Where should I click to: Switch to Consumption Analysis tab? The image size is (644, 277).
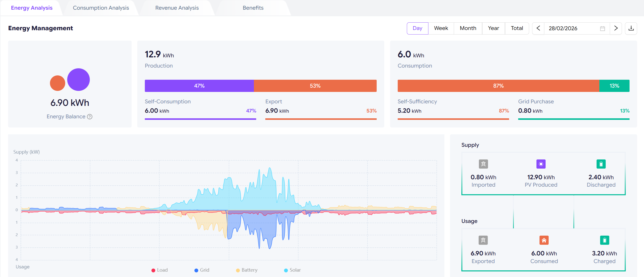pos(101,8)
